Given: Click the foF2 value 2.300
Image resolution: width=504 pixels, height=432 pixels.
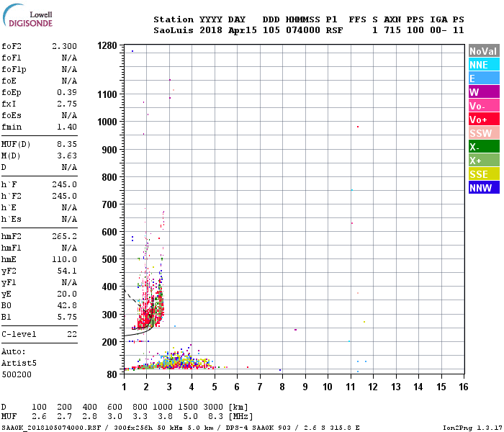Looking at the screenshot, I should (x=64, y=46).
